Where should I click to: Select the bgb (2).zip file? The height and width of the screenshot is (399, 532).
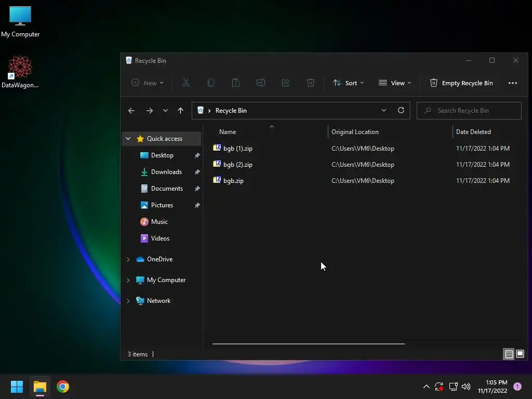(x=238, y=165)
